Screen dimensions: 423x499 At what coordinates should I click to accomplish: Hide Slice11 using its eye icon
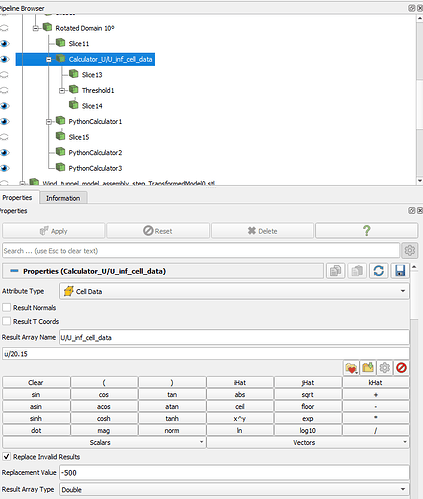(x=5, y=43)
